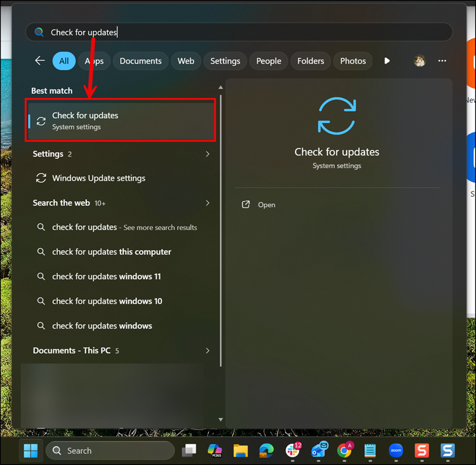Switch to the Documents filter tab
The width and height of the screenshot is (476, 465).
(140, 61)
